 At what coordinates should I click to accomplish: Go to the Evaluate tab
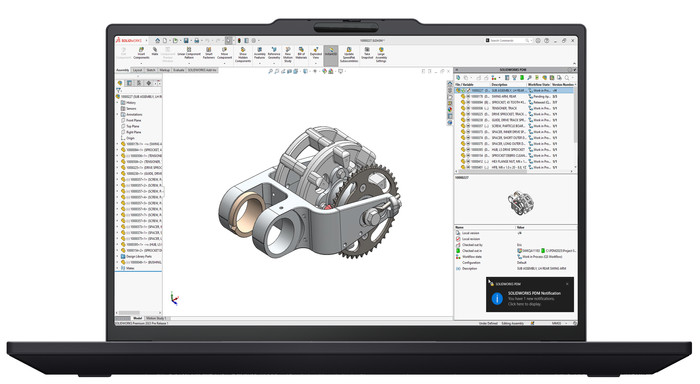point(179,70)
